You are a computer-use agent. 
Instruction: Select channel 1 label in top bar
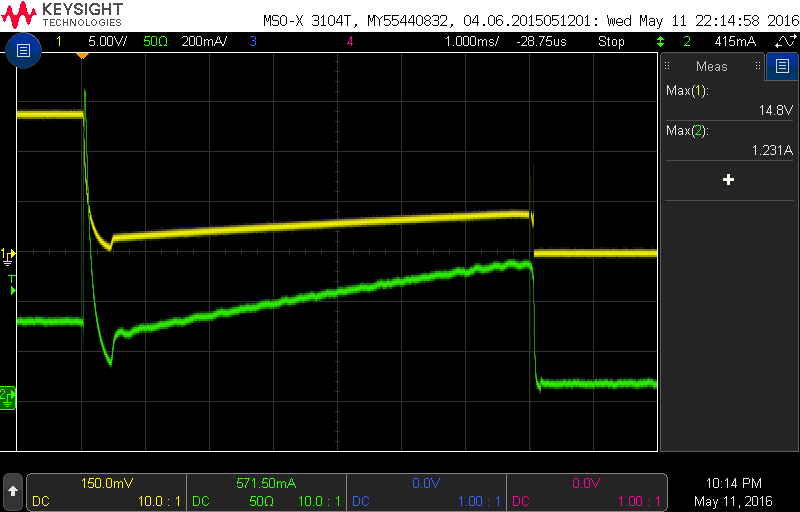tap(59, 41)
